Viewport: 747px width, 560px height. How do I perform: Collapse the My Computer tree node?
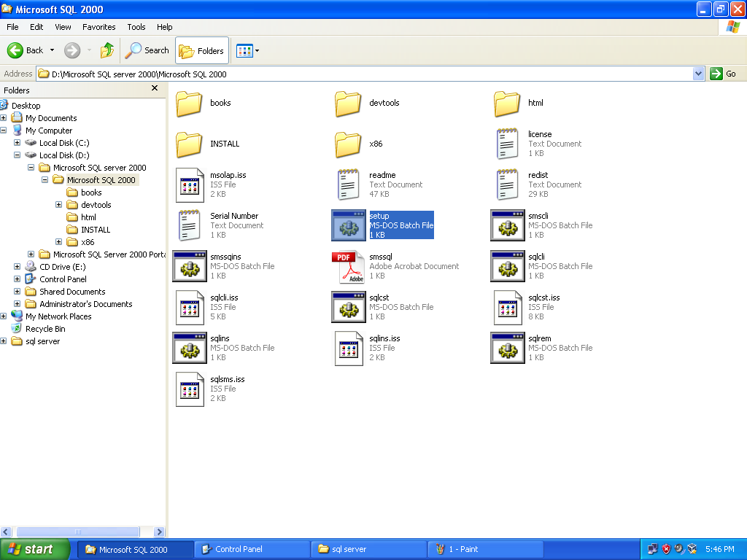4,130
